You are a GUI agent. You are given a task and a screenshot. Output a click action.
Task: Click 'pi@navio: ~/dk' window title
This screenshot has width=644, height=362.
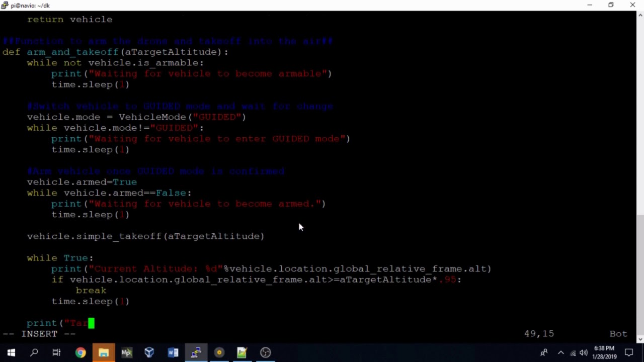(30, 6)
